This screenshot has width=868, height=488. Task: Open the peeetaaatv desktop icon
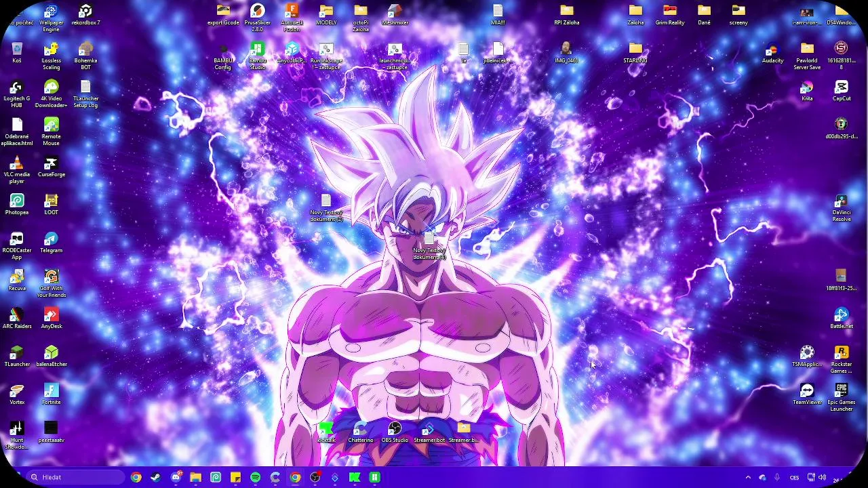(51, 432)
